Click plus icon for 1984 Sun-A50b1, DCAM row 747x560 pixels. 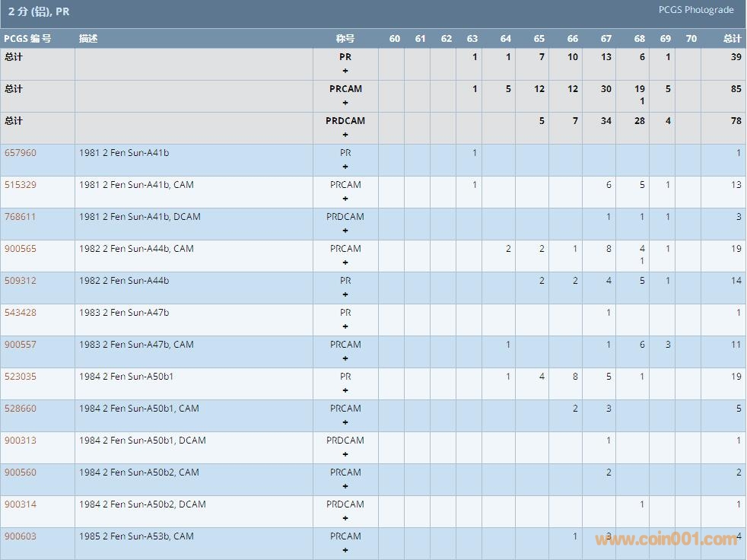tap(345, 454)
